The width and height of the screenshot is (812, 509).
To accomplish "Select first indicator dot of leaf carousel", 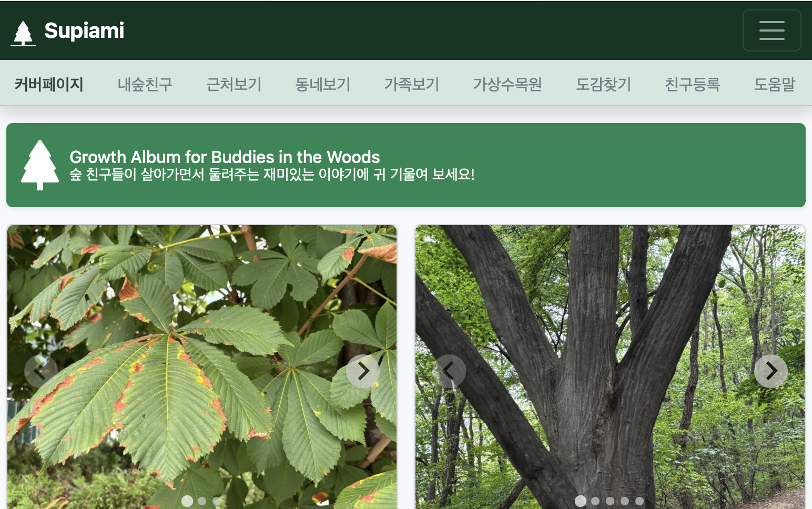I will click(187, 501).
